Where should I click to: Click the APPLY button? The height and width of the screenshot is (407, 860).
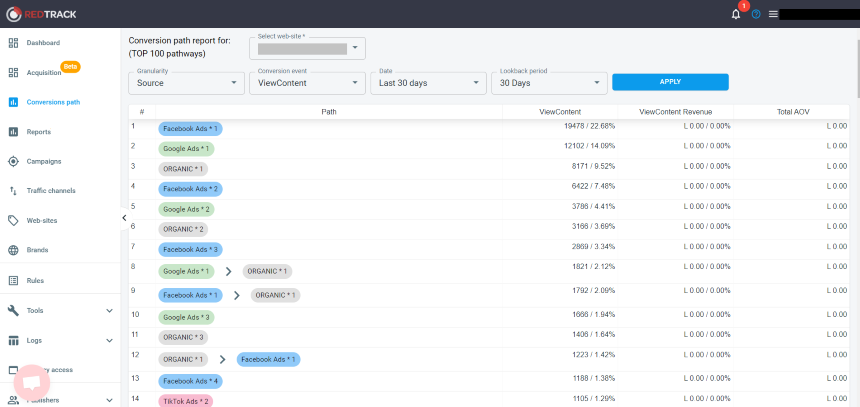point(670,82)
